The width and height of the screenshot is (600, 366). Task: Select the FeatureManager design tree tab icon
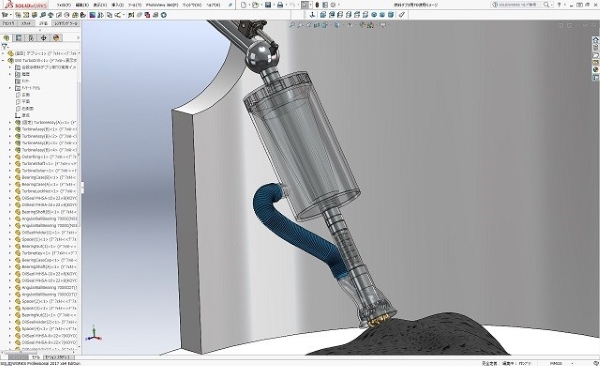point(6,38)
